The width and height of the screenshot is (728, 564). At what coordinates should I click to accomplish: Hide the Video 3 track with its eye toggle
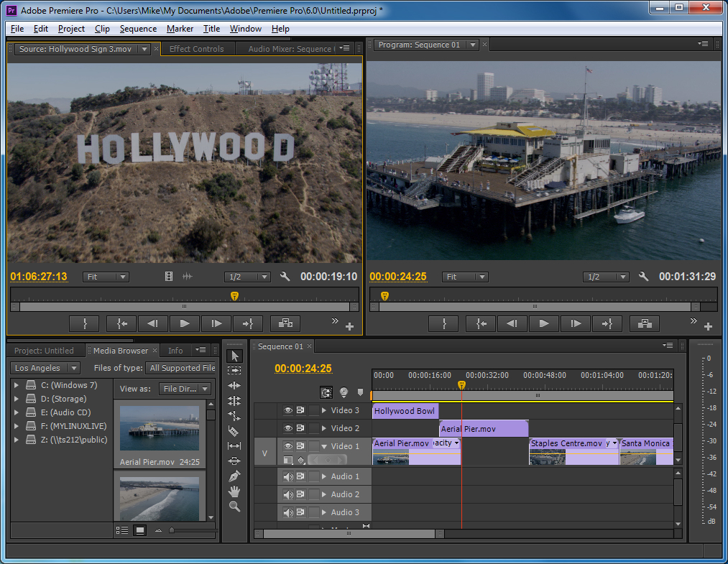coord(288,410)
